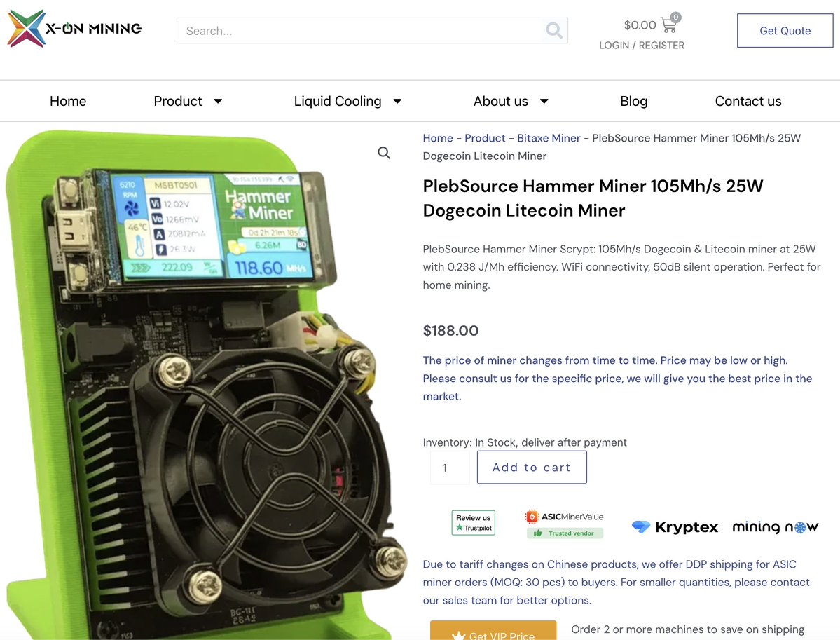Viewport: 840px width, 640px height.
Task: Open the Liquid Cooling menu item
Action: [x=338, y=102]
